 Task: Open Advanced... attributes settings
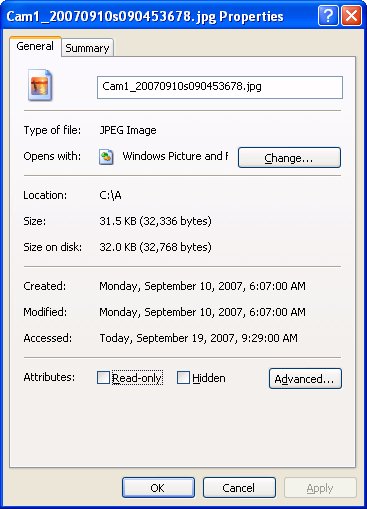click(x=305, y=378)
